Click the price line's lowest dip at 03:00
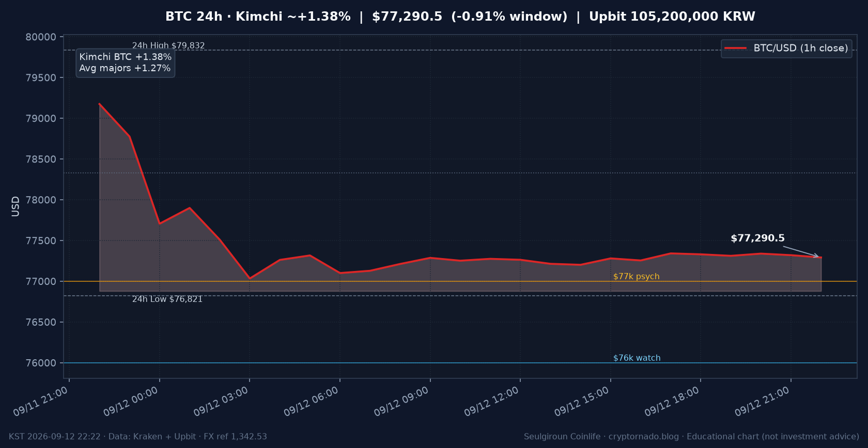868x448 pixels. [x=250, y=278]
